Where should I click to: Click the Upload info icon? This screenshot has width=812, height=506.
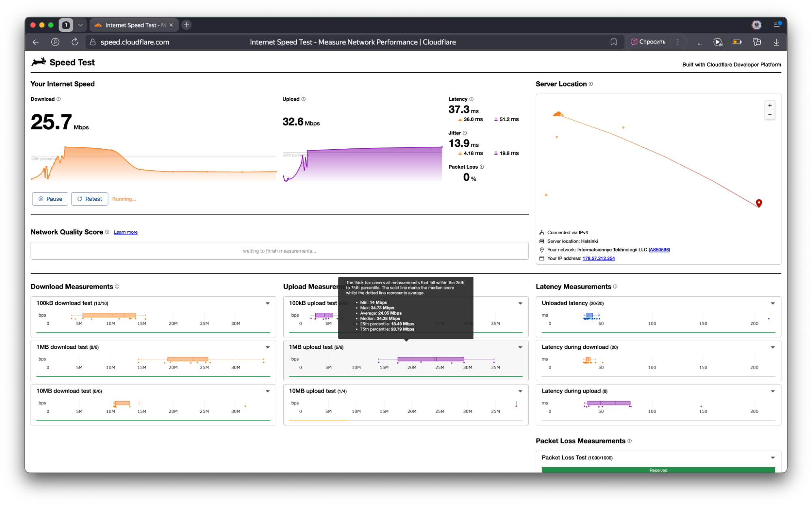point(303,99)
